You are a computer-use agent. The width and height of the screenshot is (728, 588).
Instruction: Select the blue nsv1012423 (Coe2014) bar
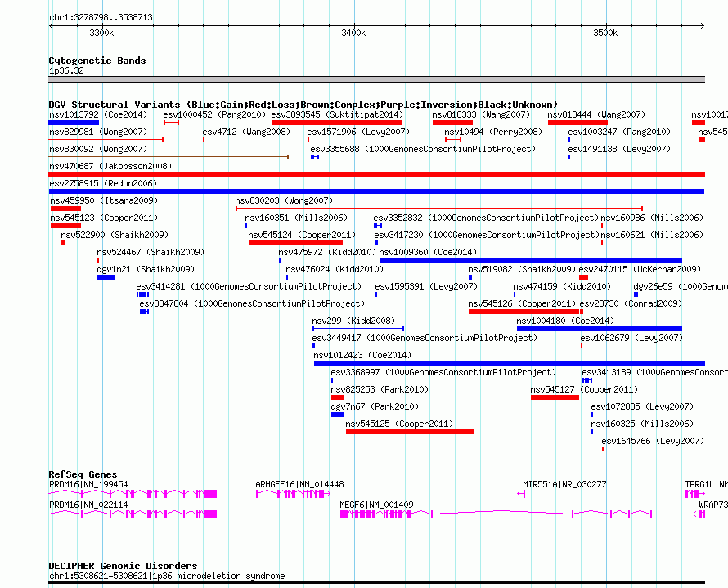coord(510,363)
